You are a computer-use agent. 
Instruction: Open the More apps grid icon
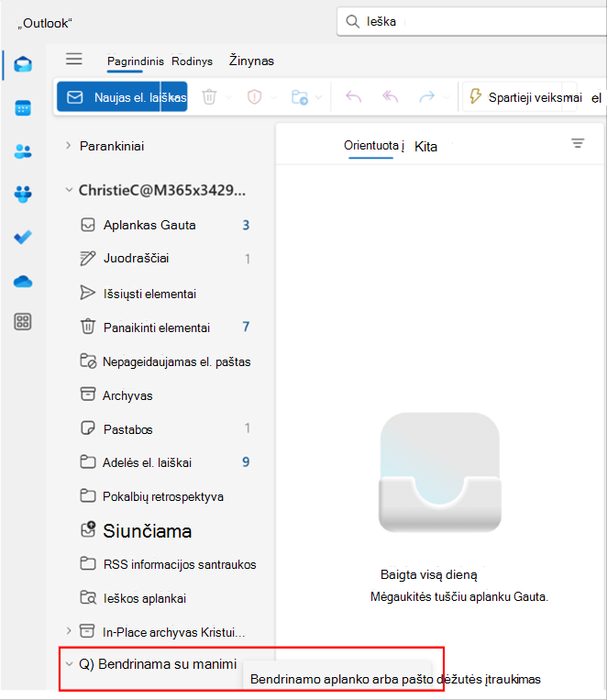click(23, 321)
